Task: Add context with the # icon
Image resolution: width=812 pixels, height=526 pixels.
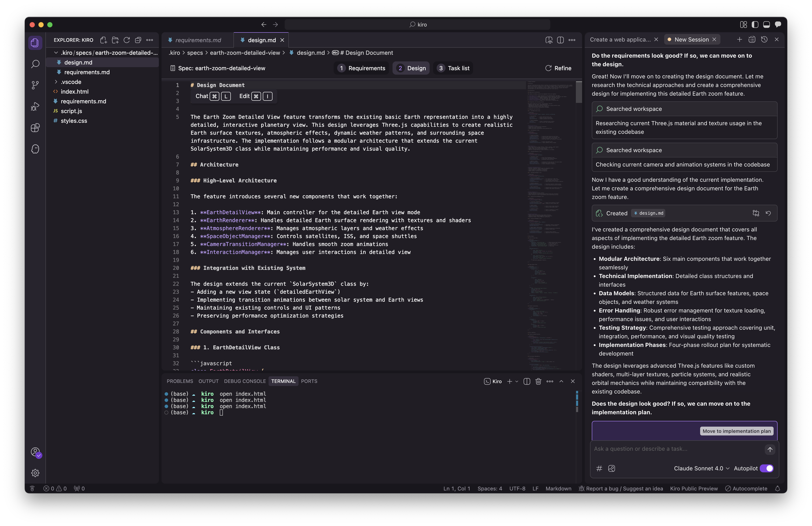Action: click(x=599, y=468)
